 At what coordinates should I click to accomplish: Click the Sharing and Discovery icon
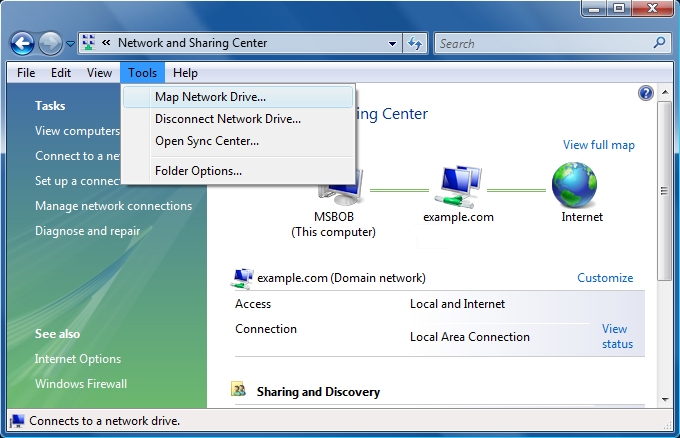239,389
